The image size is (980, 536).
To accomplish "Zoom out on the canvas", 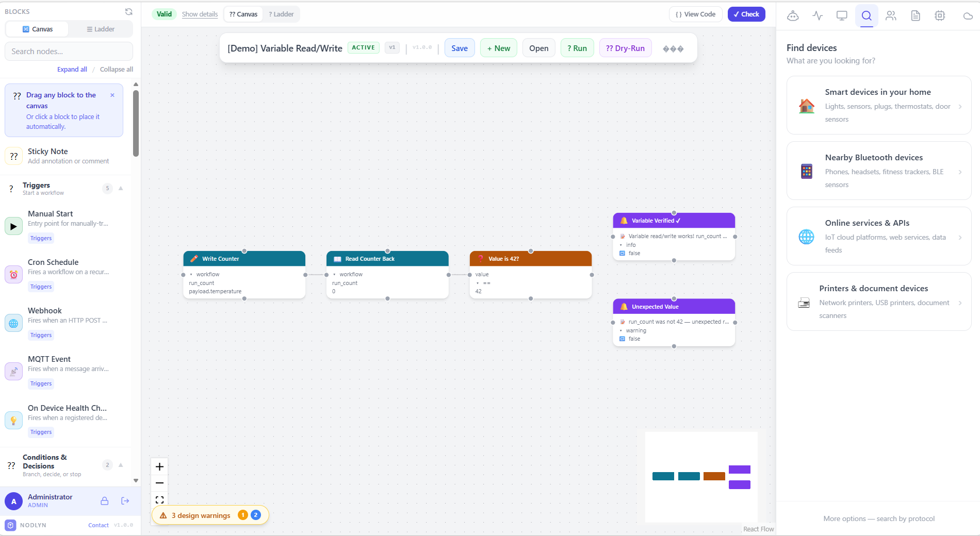I will point(159,483).
